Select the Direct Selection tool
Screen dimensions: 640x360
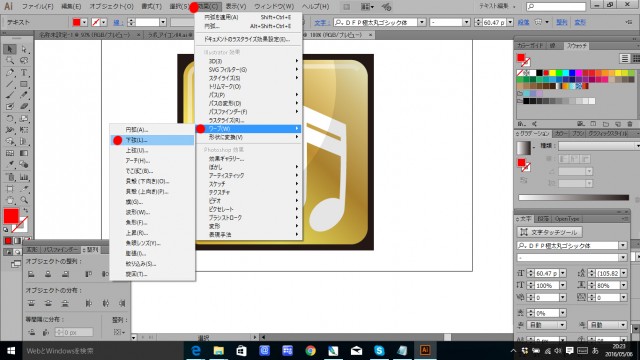tap(24, 49)
